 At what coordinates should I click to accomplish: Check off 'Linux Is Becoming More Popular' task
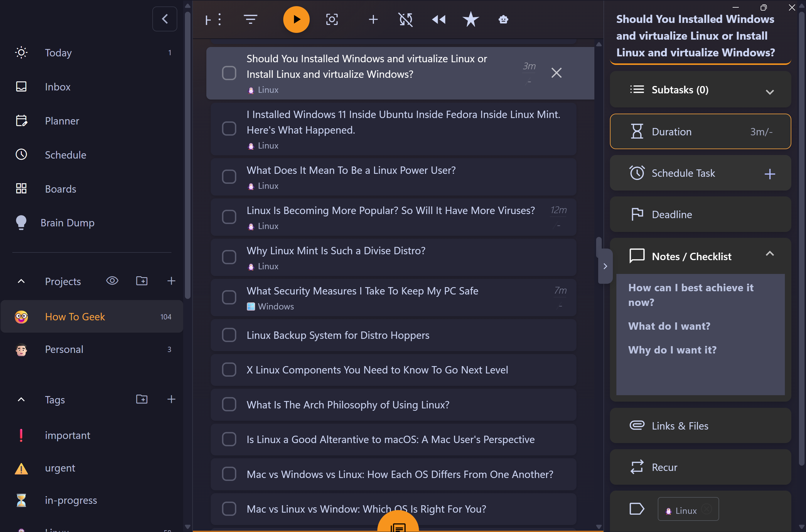229,217
